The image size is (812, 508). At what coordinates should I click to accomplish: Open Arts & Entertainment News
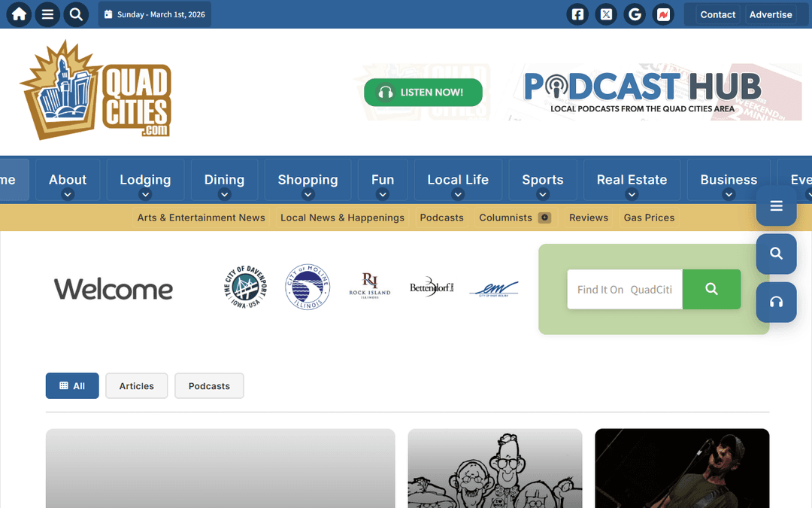pyautogui.click(x=201, y=217)
